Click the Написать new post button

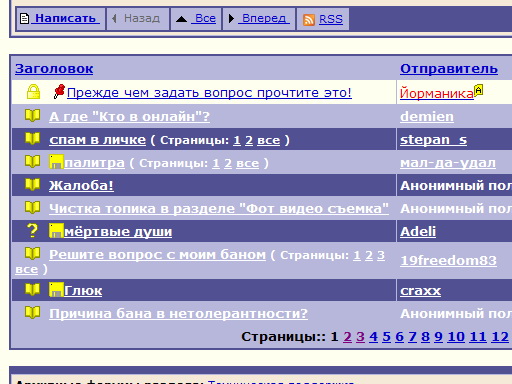[x=61, y=19]
